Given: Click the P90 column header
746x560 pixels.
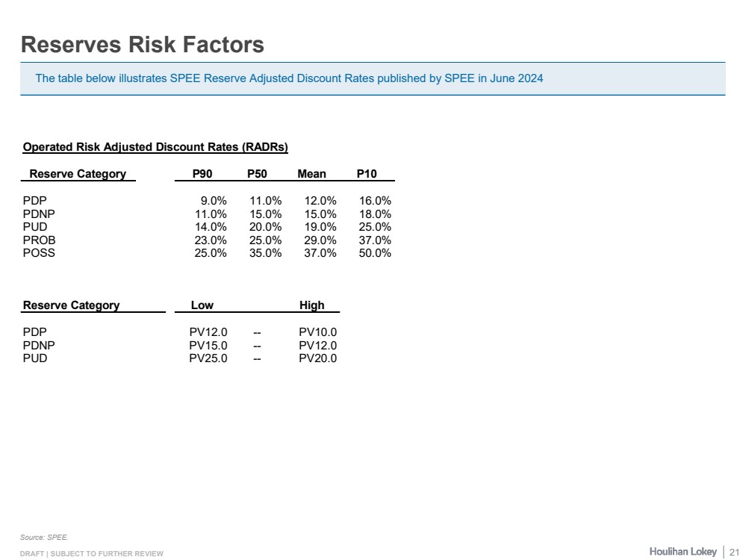Looking at the screenshot, I should [202, 174].
